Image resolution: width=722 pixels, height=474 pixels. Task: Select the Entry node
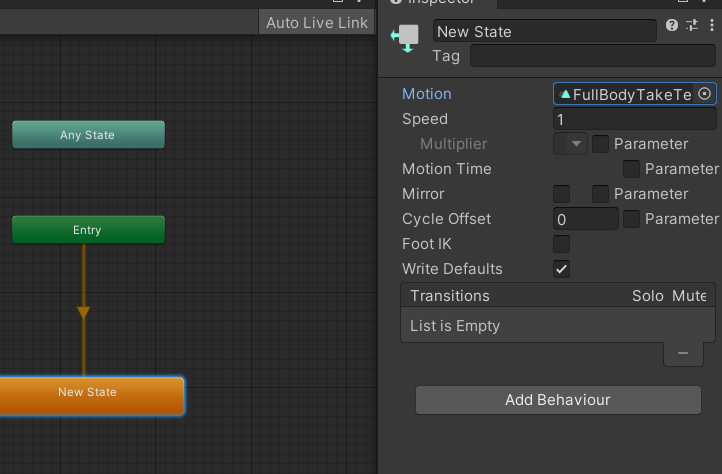click(x=88, y=230)
